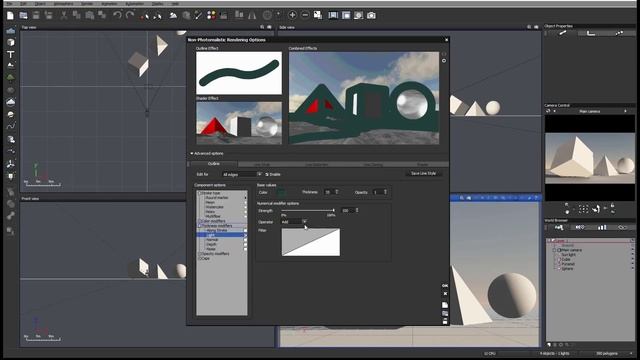Switch to the Line Culling tab

(373, 164)
